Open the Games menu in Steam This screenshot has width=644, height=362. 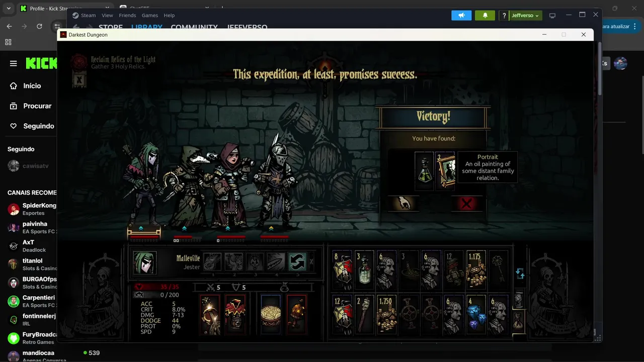(x=149, y=16)
